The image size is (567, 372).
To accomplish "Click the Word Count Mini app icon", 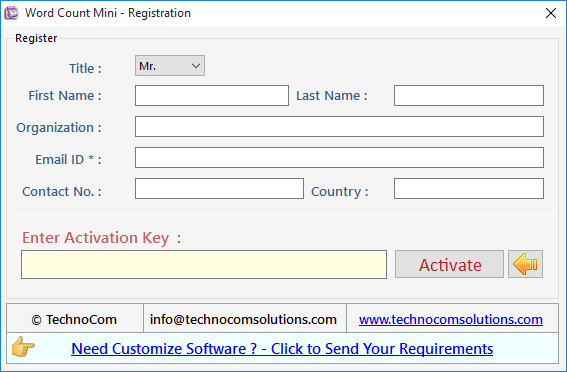I will tap(11, 13).
